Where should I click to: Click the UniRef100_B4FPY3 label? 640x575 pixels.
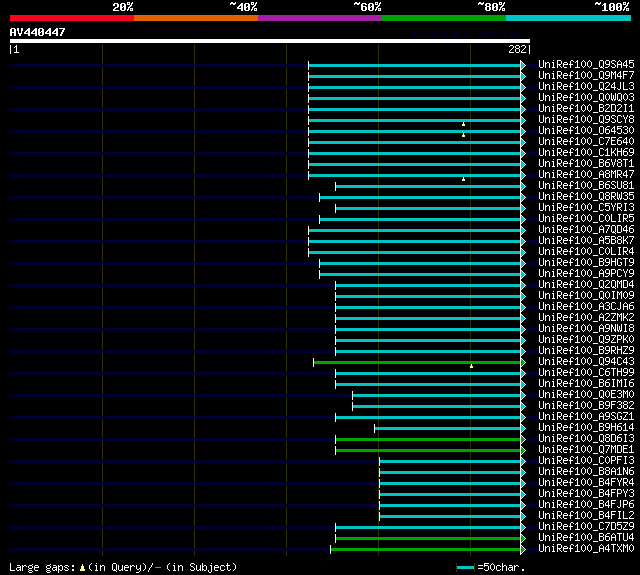(586, 494)
